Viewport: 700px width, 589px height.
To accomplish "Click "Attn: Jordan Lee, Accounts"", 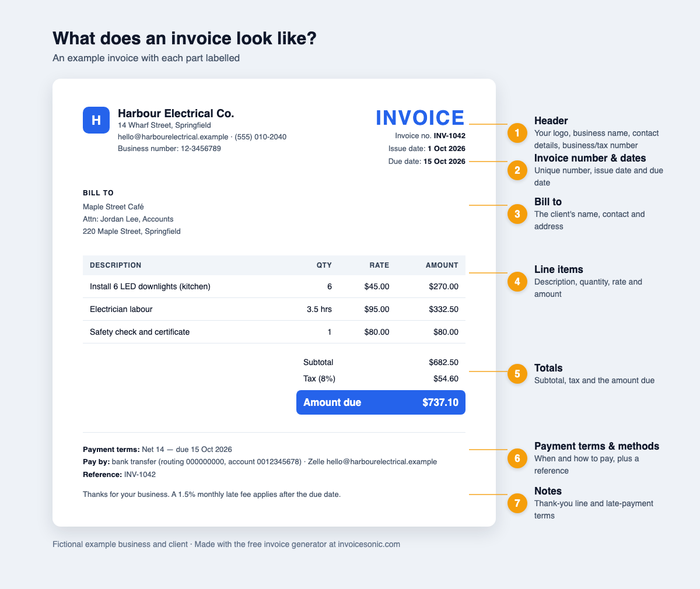I will (128, 219).
